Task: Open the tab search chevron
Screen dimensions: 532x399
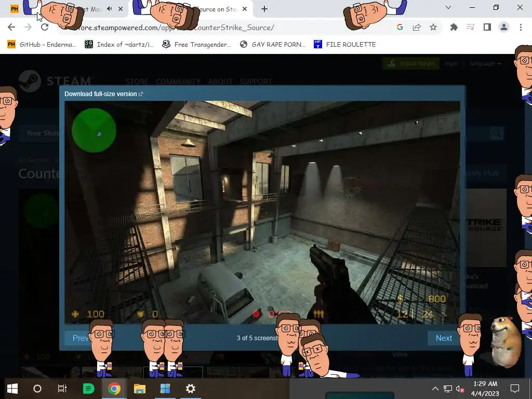Action: click(448, 7)
